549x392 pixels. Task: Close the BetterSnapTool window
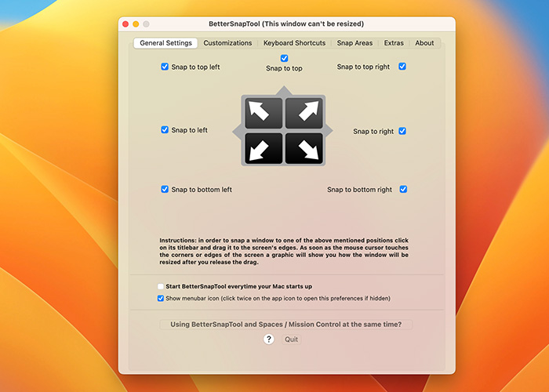[x=125, y=24]
